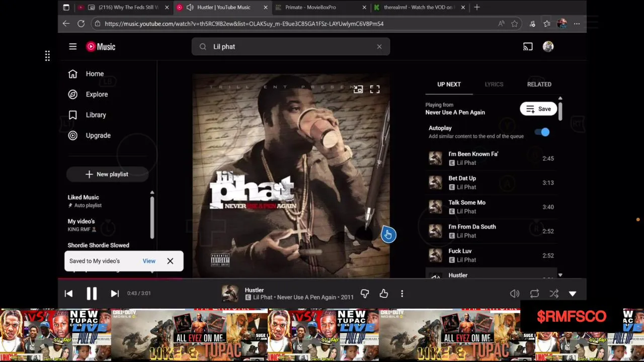Open browser extensions icon
The image size is (644, 362).
[532, 24]
